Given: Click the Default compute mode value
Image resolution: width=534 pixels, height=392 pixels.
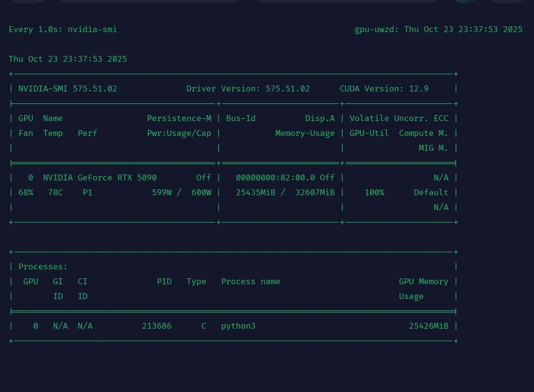Looking at the screenshot, I should point(431,192).
